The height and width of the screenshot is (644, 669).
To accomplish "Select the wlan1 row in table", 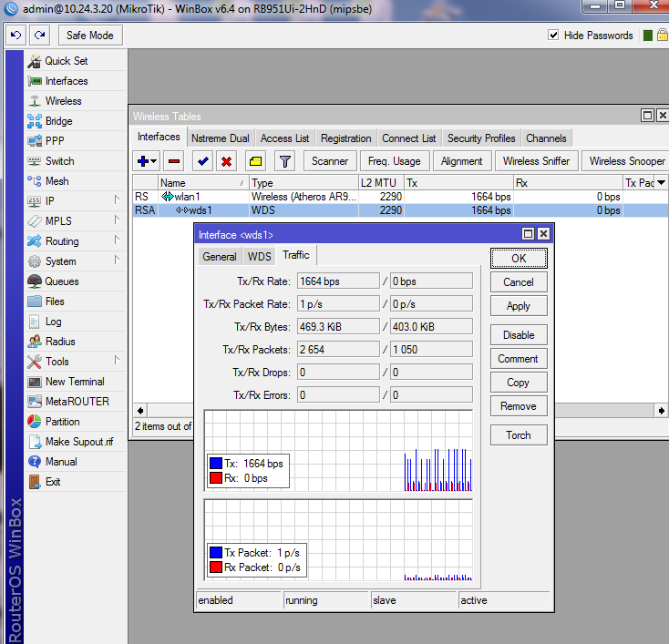I will pos(400,197).
